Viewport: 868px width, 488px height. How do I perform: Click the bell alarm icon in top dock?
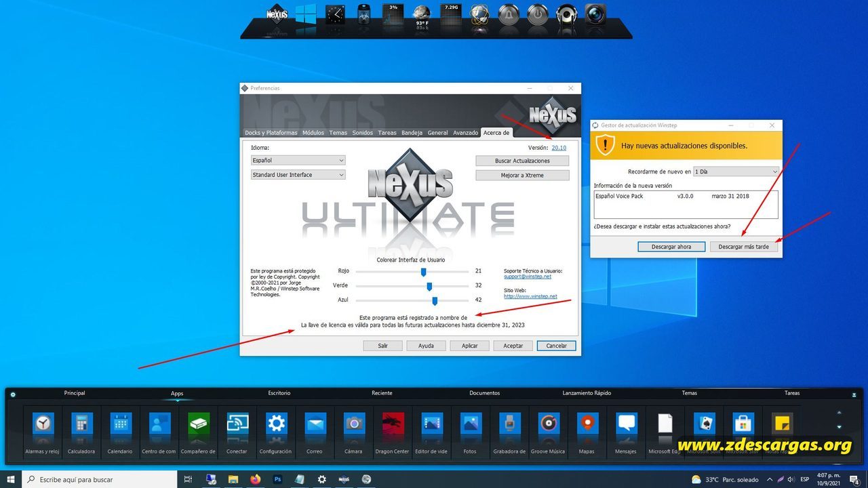(509, 14)
